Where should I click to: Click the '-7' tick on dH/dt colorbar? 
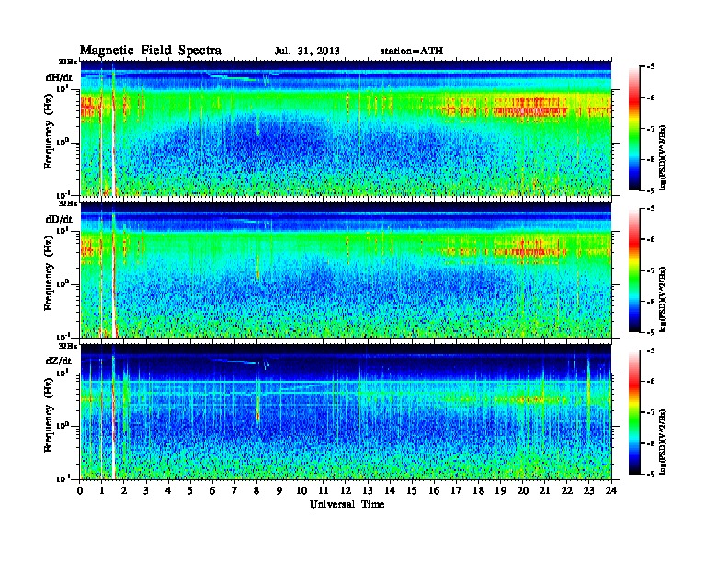[x=651, y=129]
